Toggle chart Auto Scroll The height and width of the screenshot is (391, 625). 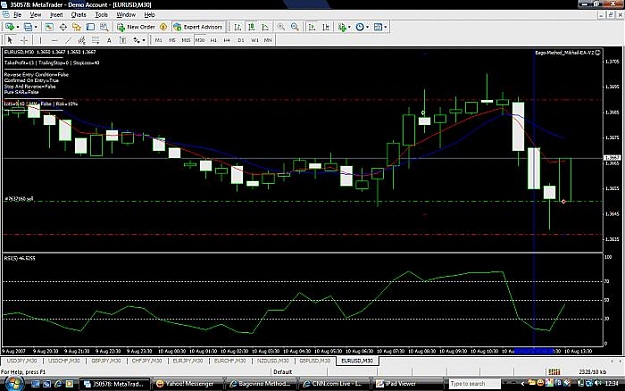click(x=312, y=27)
